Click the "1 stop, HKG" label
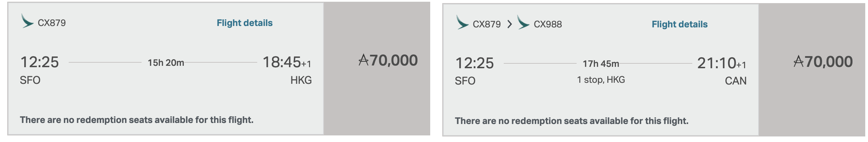Screen dimensions: 868x142 (x=601, y=80)
